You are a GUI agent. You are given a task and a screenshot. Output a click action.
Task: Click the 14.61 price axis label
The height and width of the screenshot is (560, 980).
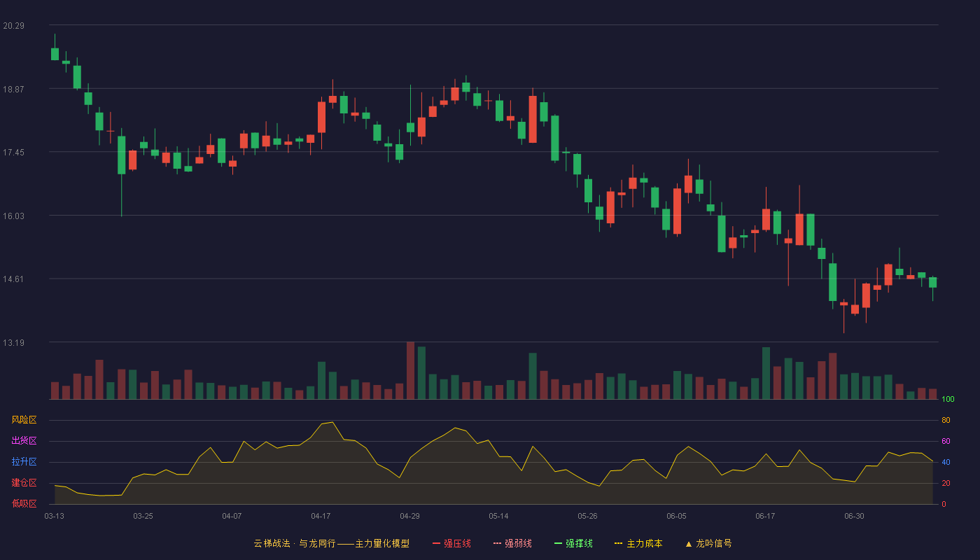pyautogui.click(x=13, y=279)
